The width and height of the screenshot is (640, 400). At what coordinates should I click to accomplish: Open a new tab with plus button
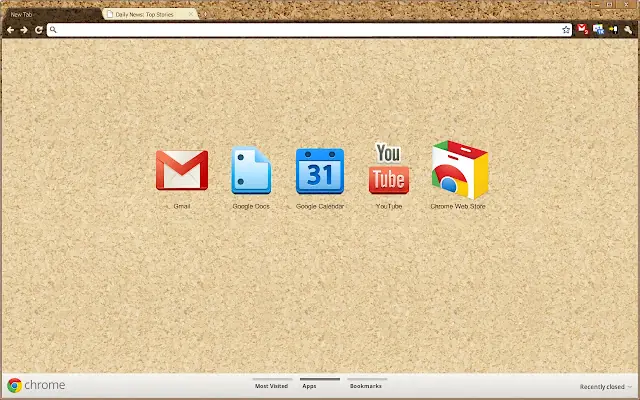[205, 15]
